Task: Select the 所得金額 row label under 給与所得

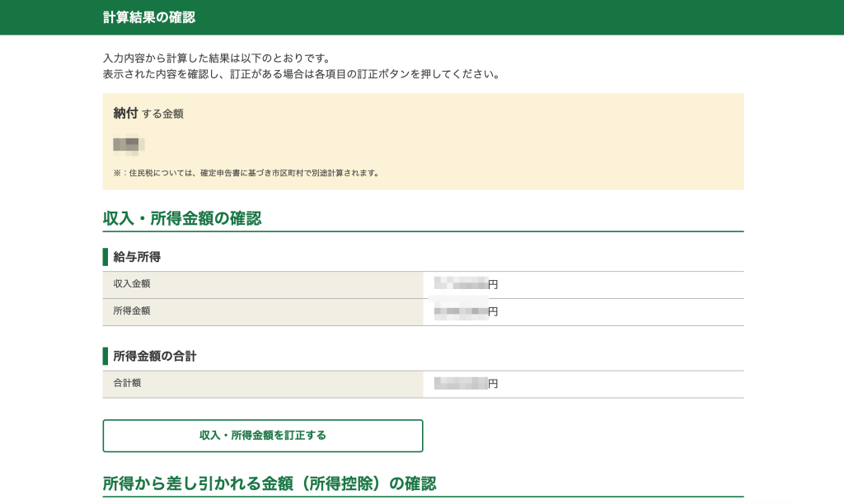Action: click(x=132, y=311)
